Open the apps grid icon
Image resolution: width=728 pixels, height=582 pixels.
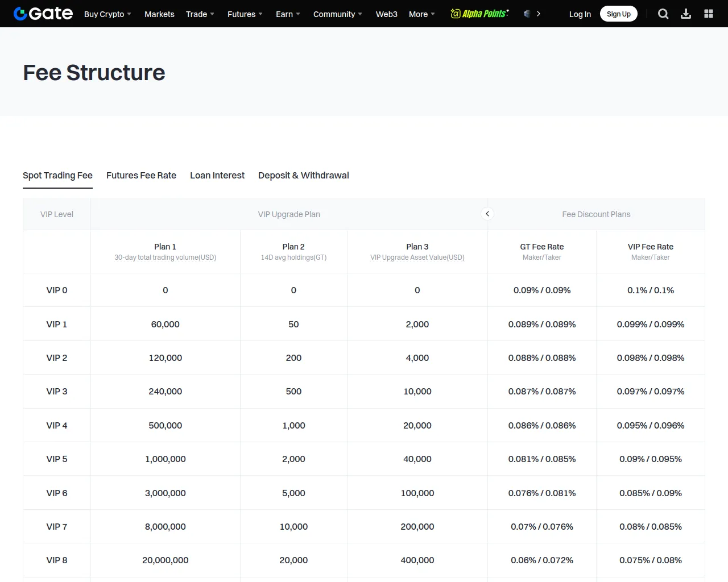[x=709, y=14]
